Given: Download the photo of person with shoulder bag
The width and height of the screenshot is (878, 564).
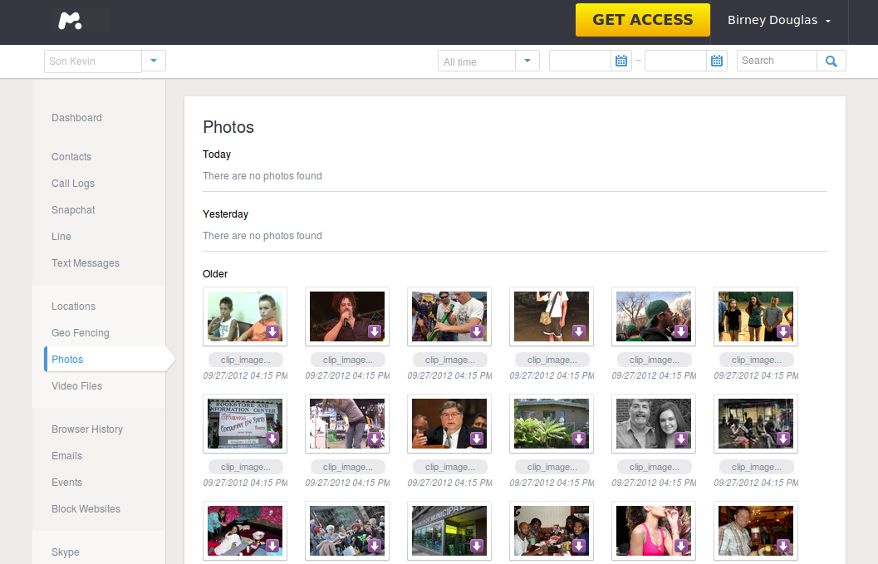Looking at the screenshot, I should pyautogui.click(x=579, y=332).
